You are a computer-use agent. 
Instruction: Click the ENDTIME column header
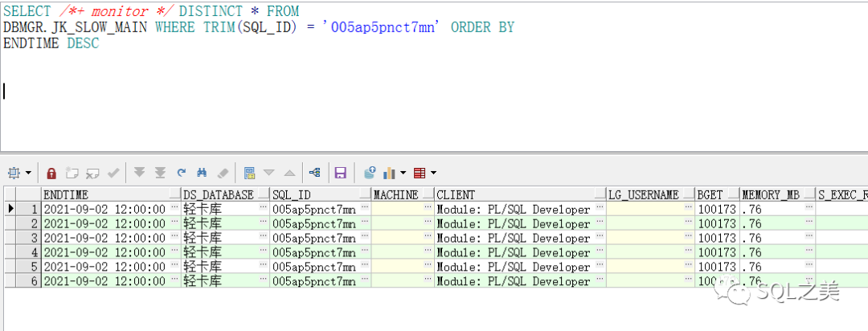(111, 195)
